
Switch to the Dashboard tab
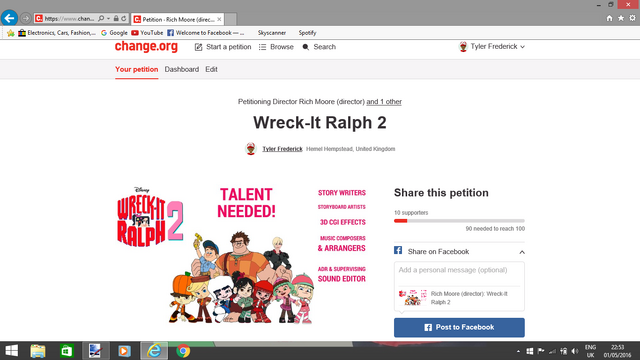(182, 69)
